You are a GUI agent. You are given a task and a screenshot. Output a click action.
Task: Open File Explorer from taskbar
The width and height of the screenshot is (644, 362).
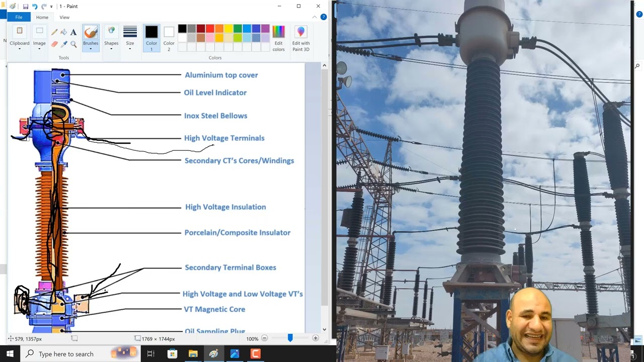(x=193, y=354)
